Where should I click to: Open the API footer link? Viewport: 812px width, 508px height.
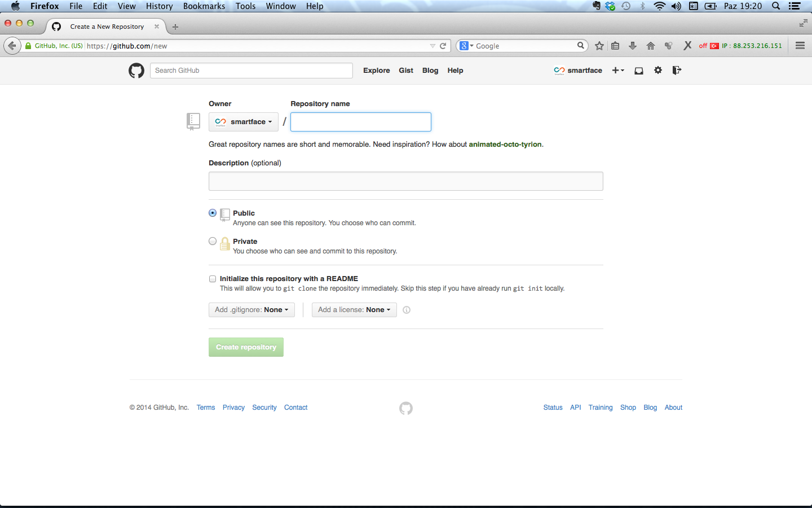pyautogui.click(x=576, y=408)
